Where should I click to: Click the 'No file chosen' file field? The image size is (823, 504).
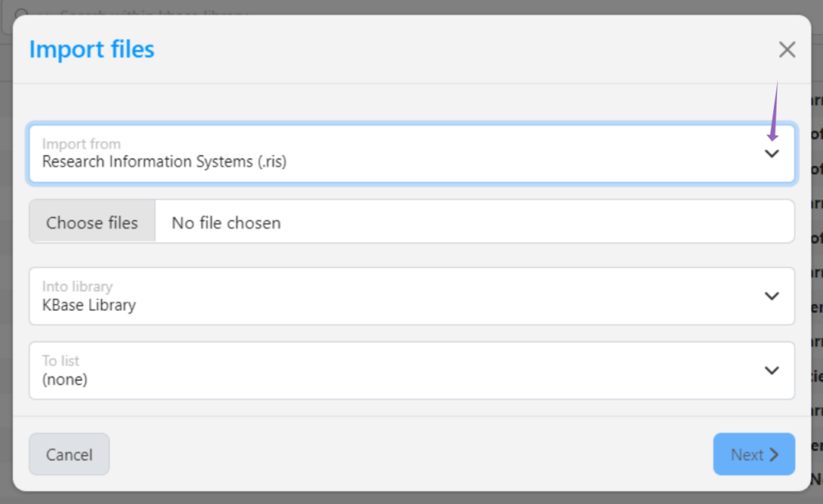(227, 223)
